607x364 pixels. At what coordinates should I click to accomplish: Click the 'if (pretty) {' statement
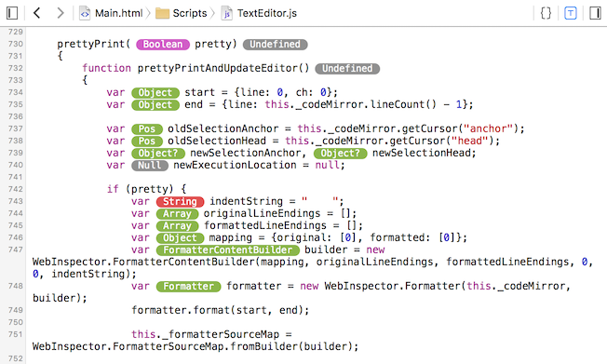point(147,189)
